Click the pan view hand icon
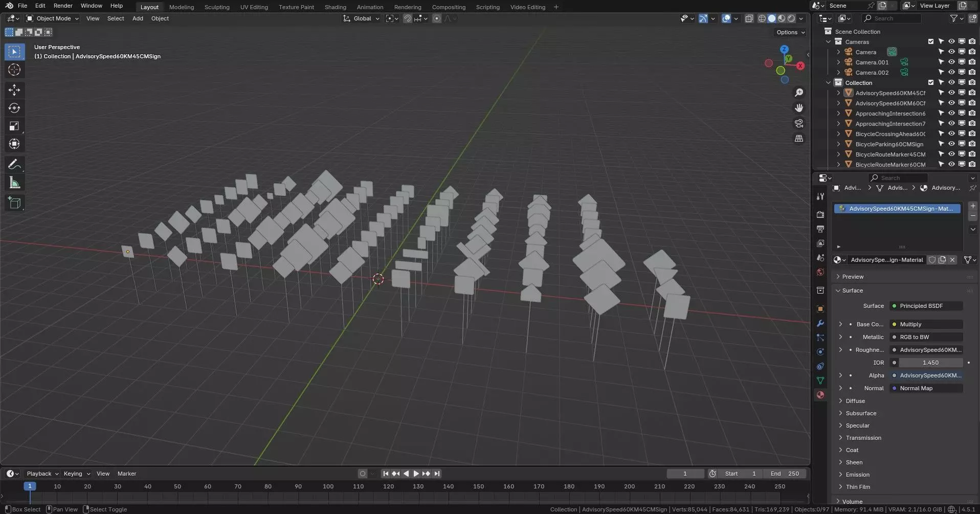This screenshot has height=514, width=980. click(799, 108)
